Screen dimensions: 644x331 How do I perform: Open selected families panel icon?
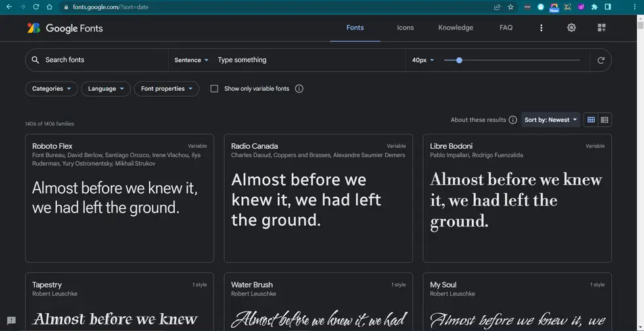tap(602, 28)
